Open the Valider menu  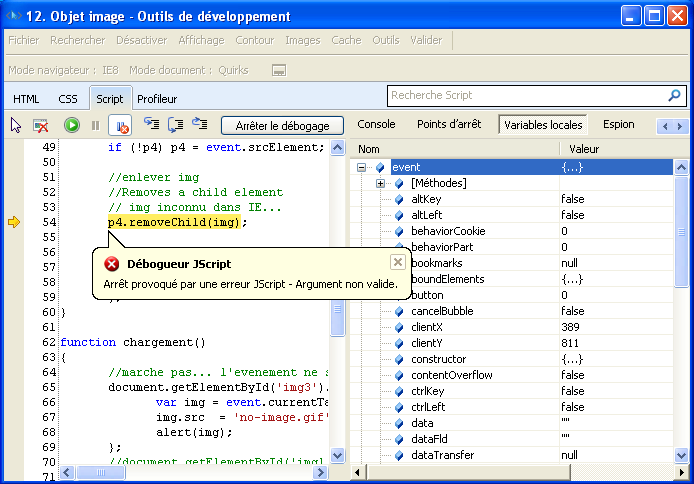[426, 40]
